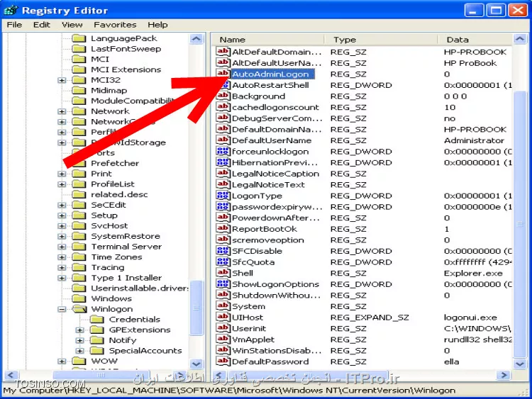Click the SFCDisable DWORD value icon

click(223, 251)
